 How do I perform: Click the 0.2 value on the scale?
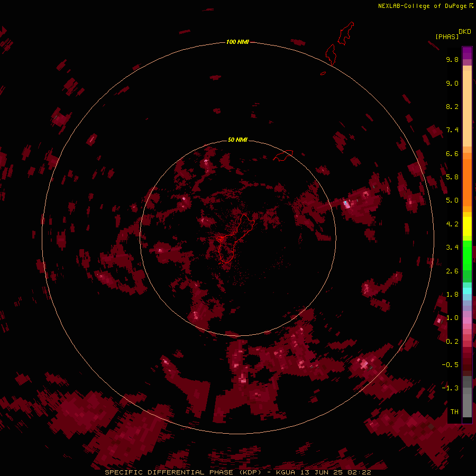(x=452, y=342)
